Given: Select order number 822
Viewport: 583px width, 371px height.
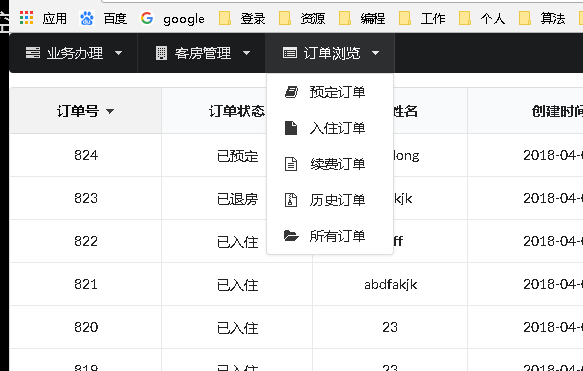Looking at the screenshot, I should pos(86,241).
